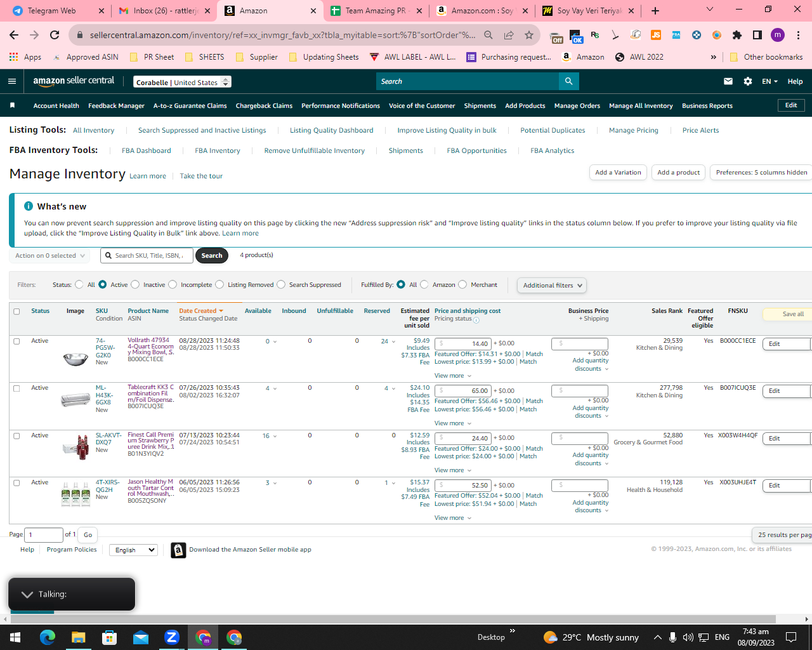Open the Seller Central hamburger menu
The image size is (812, 650).
[x=11, y=81]
